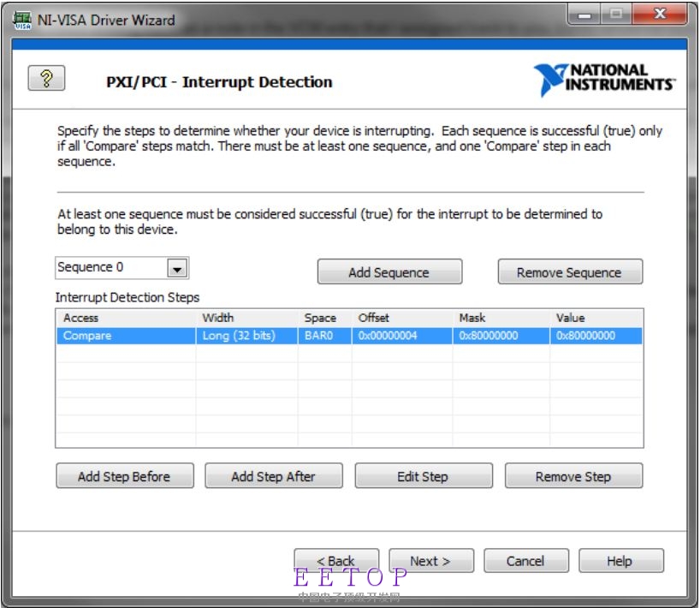700x608 pixels.
Task: Open Edit Step for the selected row
Action: coord(424,476)
